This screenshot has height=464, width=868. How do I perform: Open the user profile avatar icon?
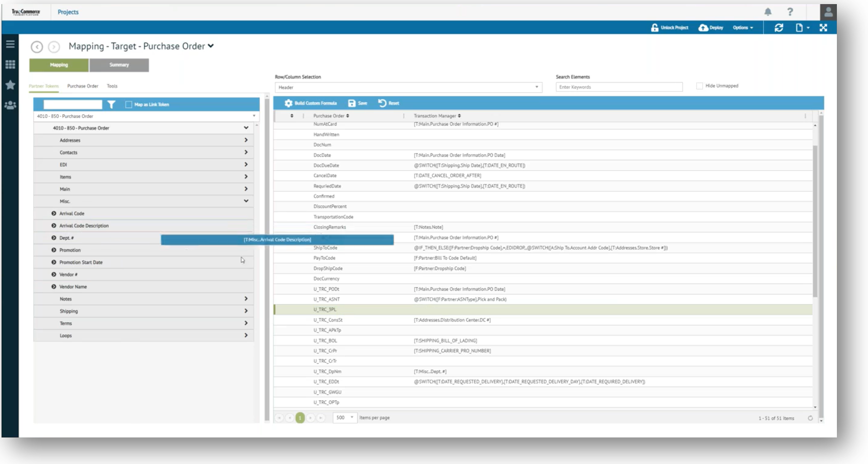click(828, 12)
